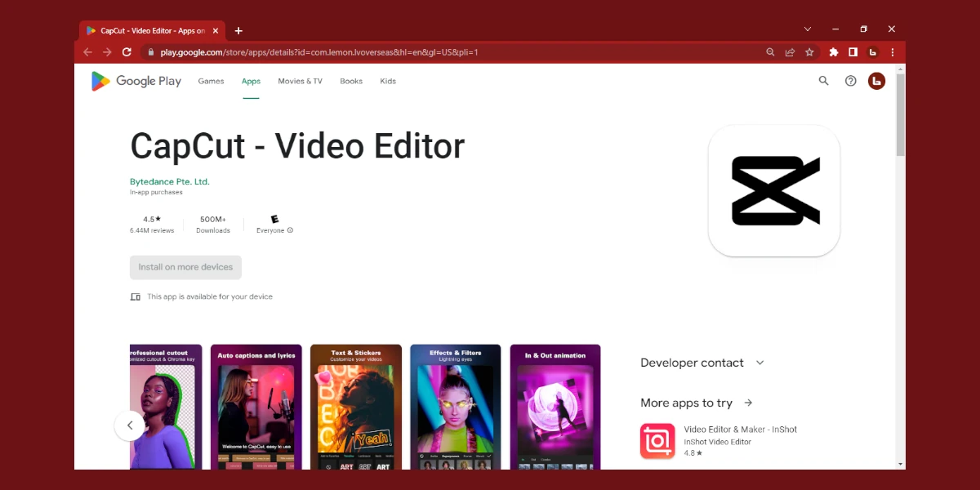Open the Text & Stickers screenshot

coord(356,407)
